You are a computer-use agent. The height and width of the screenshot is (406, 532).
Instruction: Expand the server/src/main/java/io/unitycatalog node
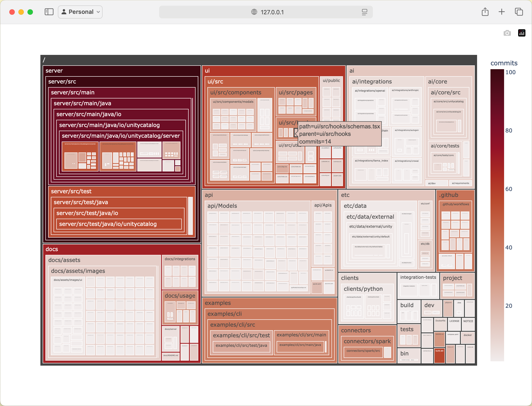[109, 125]
